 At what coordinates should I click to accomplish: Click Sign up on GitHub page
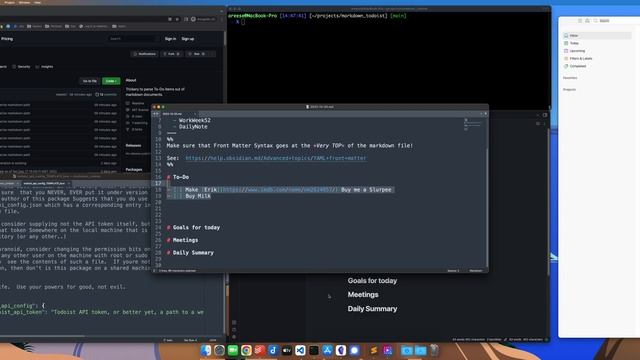point(188,39)
